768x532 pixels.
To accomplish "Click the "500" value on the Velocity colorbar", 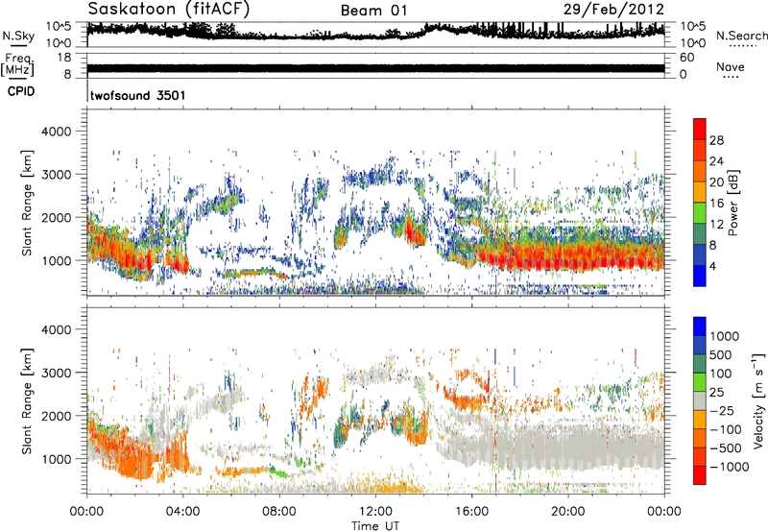I will (x=721, y=354).
